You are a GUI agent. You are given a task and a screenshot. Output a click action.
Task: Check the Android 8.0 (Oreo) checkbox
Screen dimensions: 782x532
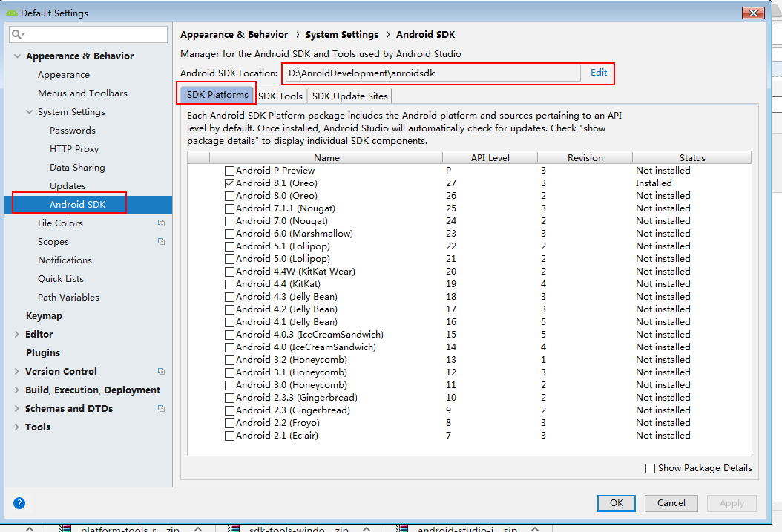[229, 196]
